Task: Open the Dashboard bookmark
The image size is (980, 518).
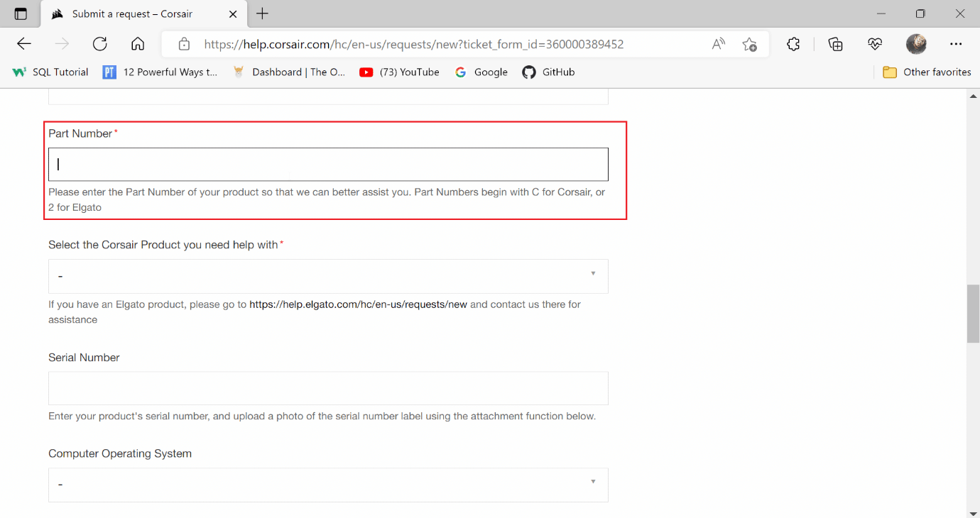Action: point(289,72)
